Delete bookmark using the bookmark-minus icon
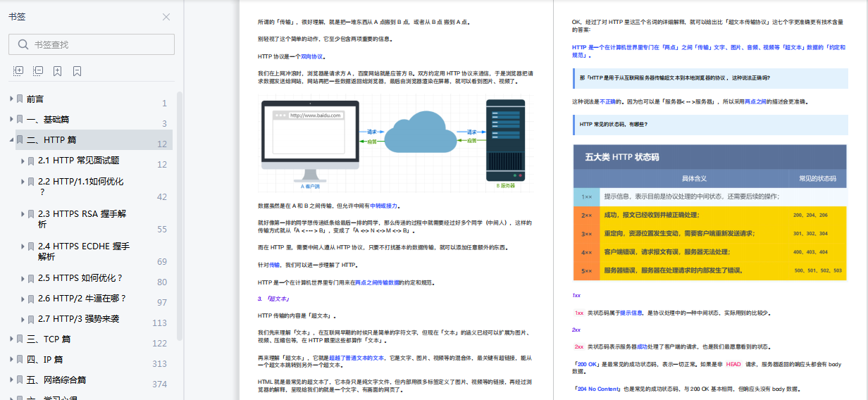868x400 pixels. [x=77, y=71]
